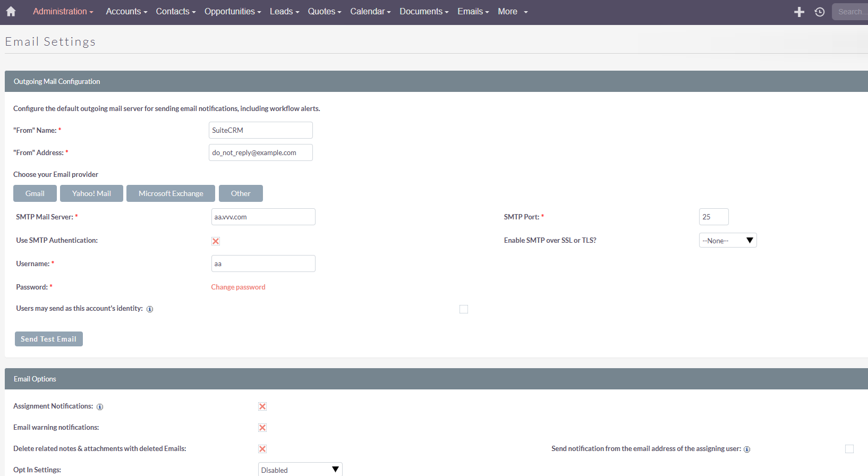Open the Opt In Settings dropdown
Image resolution: width=868 pixels, height=476 pixels.
click(300, 470)
